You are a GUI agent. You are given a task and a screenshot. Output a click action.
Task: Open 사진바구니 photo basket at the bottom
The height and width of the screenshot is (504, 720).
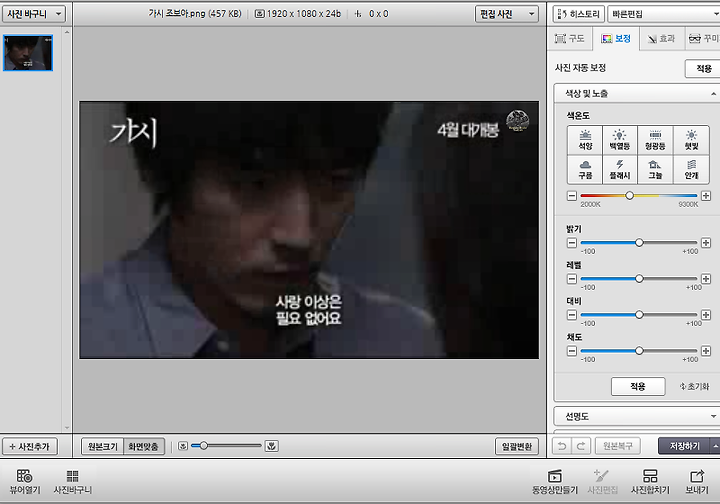pos(73,482)
